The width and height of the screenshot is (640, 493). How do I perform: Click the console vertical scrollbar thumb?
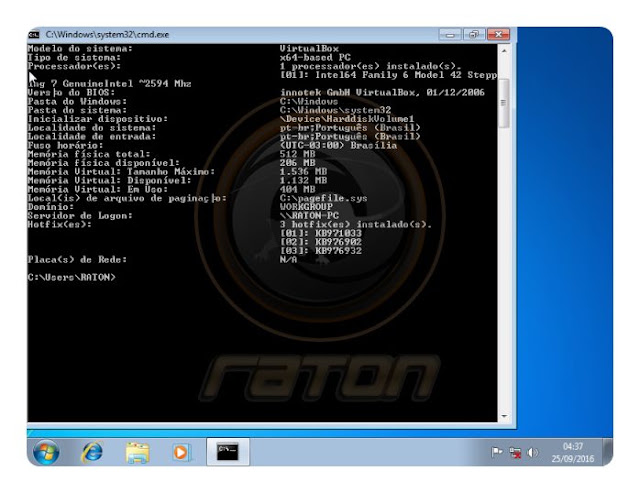pos(504,103)
